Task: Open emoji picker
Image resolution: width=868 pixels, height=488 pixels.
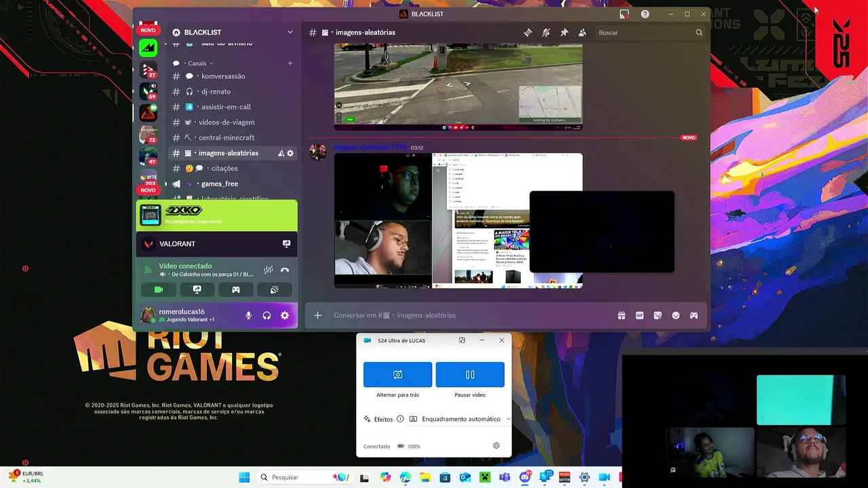Action: point(675,315)
